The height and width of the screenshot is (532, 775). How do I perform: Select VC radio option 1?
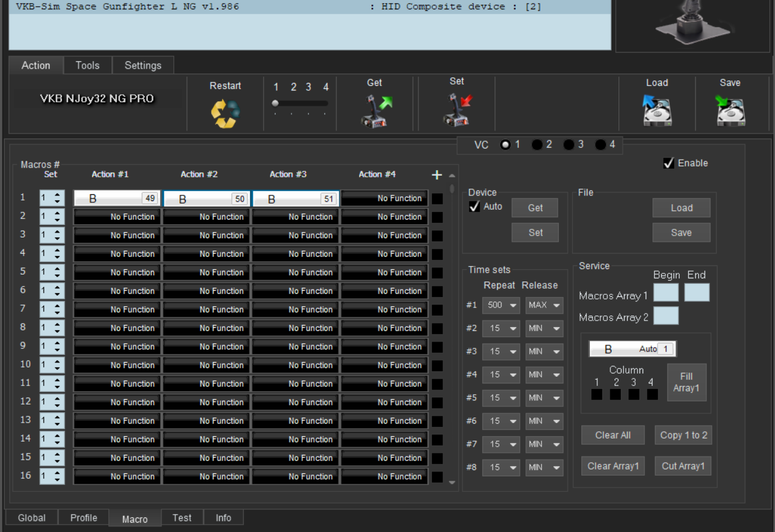coord(506,145)
